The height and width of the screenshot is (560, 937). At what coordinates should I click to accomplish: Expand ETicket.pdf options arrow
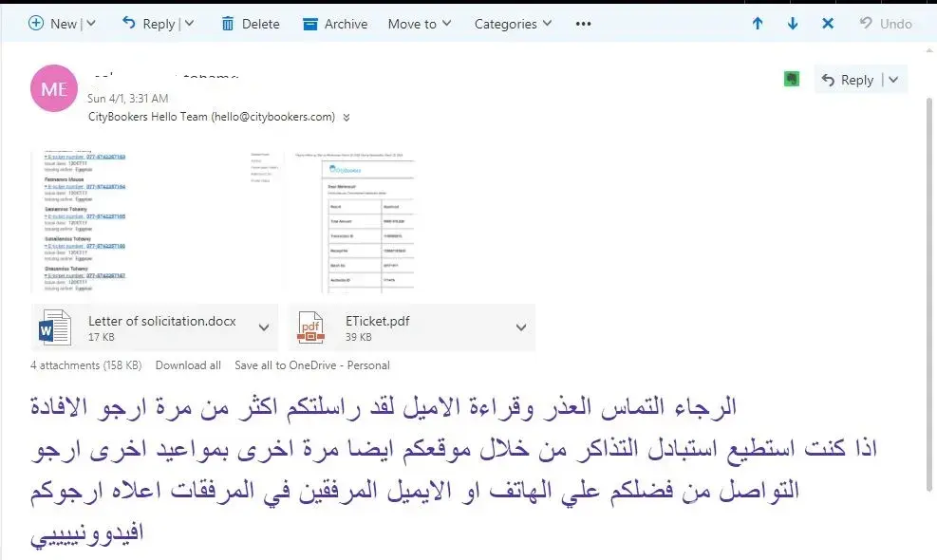(x=521, y=327)
